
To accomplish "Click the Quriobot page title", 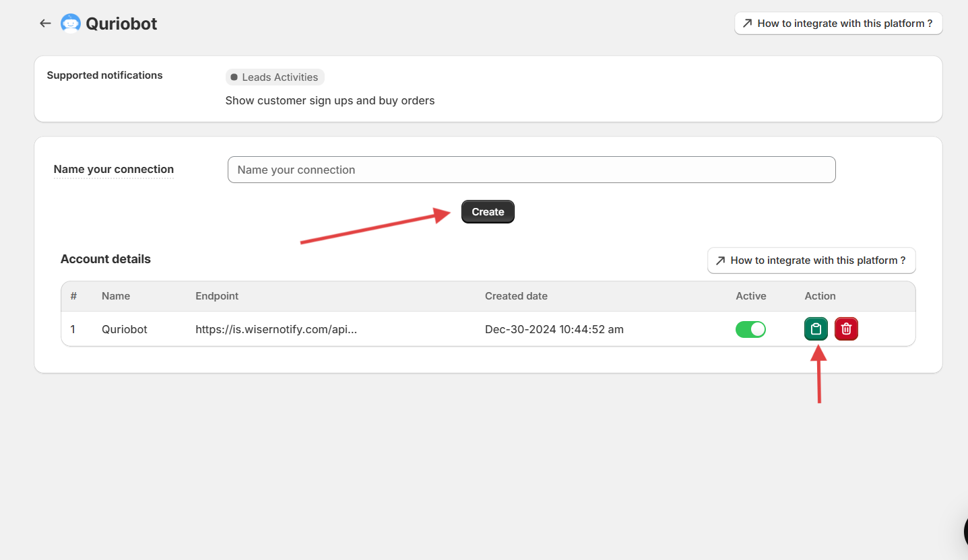I will pyautogui.click(x=121, y=24).
